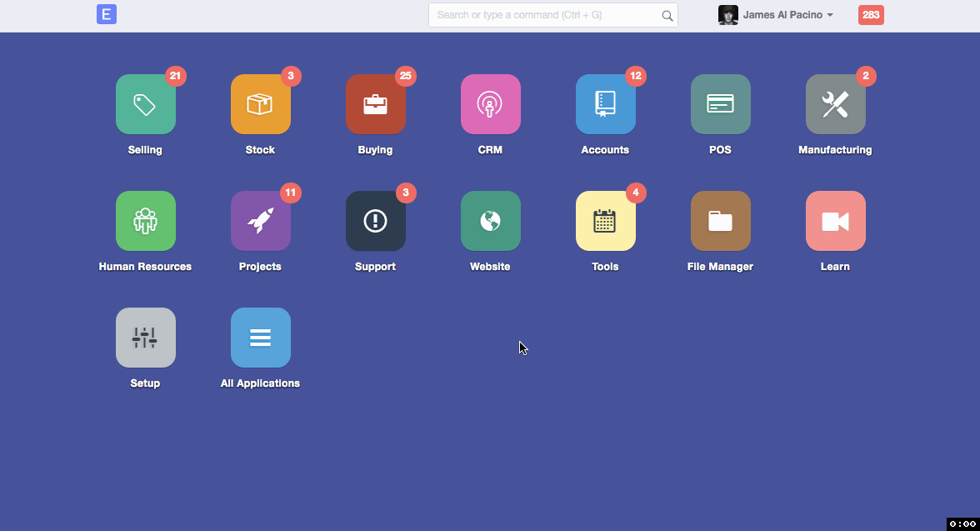Open the Human Resources icon
Screen dimensions: 980x531
[x=146, y=221]
